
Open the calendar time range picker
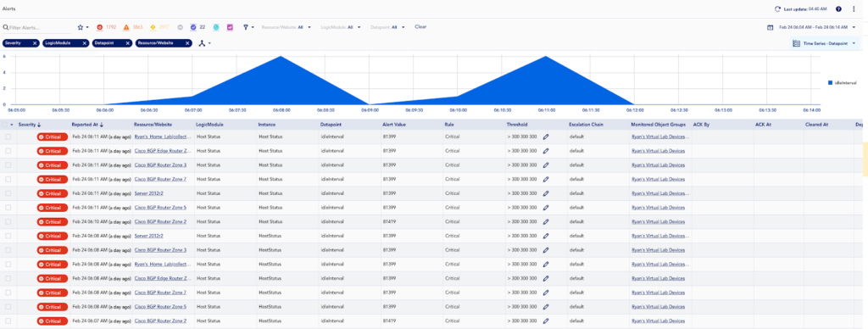click(x=770, y=27)
